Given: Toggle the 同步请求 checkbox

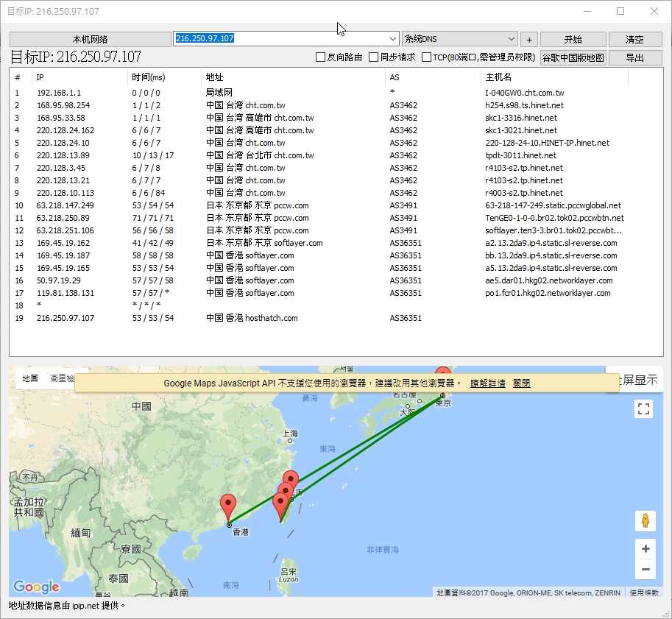Looking at the screenshot, I should [373, 57].
